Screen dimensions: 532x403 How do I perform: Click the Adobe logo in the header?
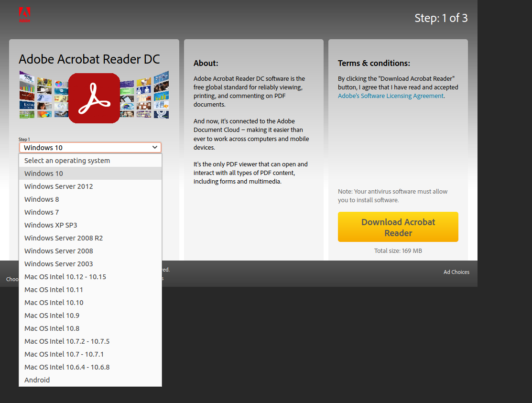[24, 15]
